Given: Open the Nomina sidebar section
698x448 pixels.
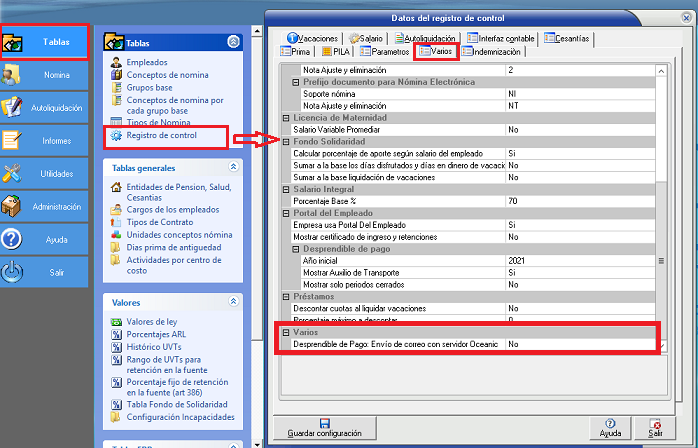Looking at the screenshot, I should pyautogui.click(x=14, y=75).
